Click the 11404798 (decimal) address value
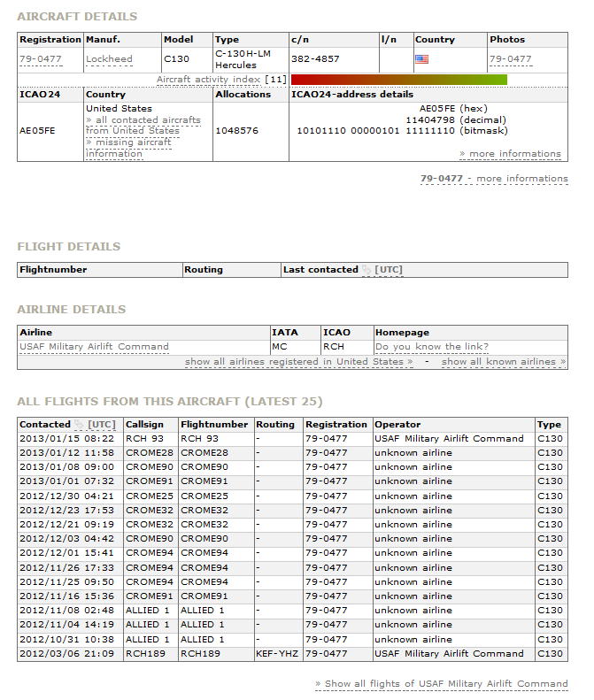This screenshot has width=594, height=700. 456,120
